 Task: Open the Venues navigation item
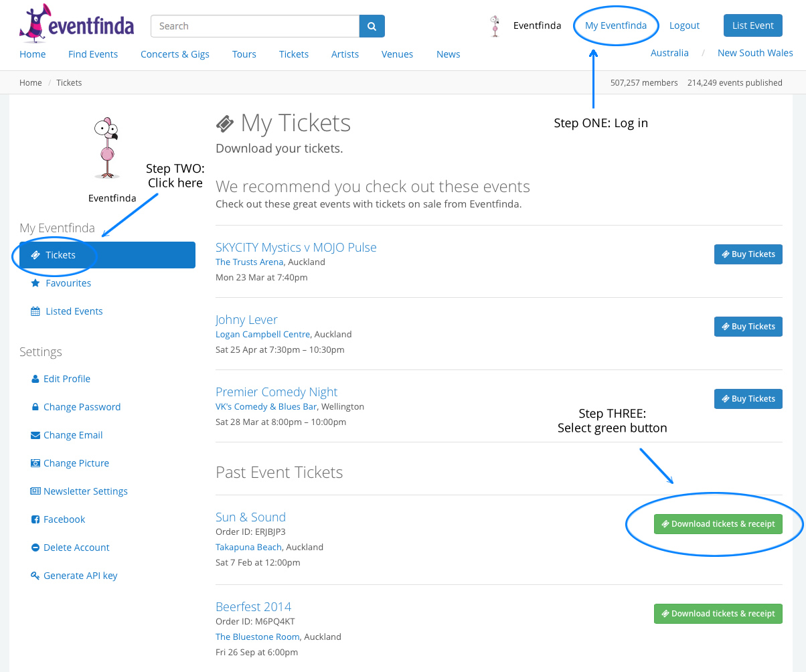point(397,54)
